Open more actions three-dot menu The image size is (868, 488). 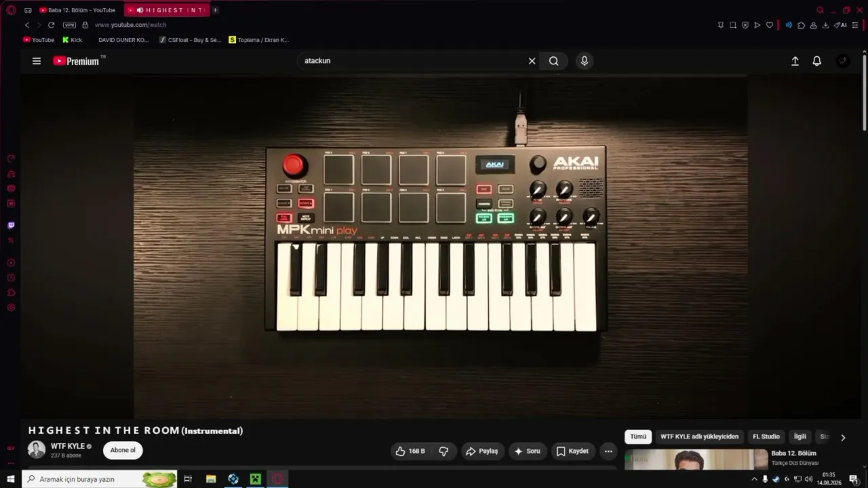(x=608, y=451)
